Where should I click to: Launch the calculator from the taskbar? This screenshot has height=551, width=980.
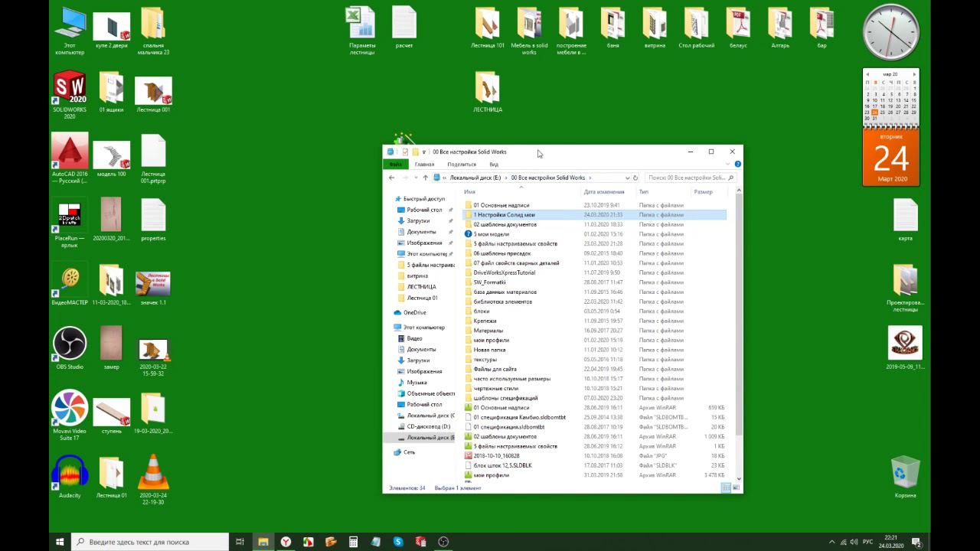pyautogui.click(x=353, y=542)
